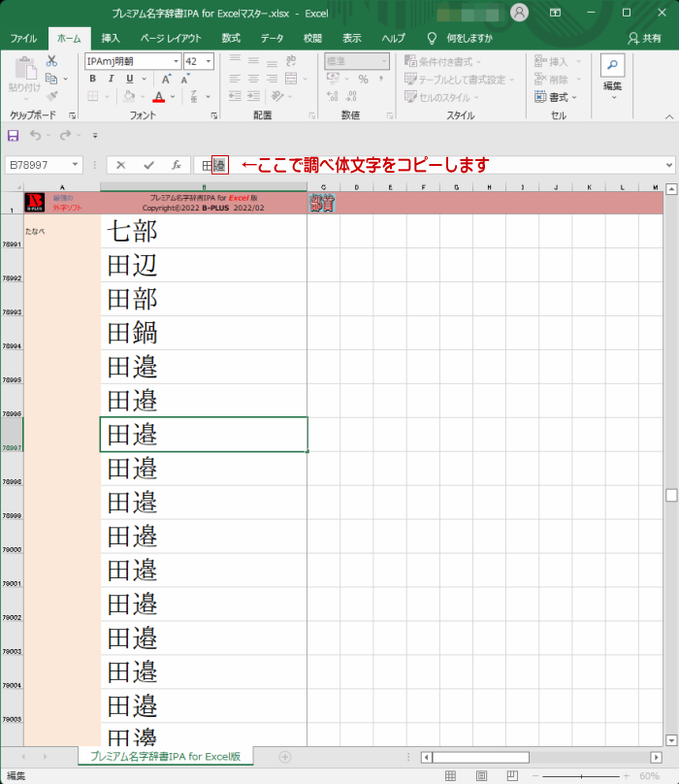Click the insert function fx button
The height and width of the screenshot is (784, 679).
tap(176, 165)
